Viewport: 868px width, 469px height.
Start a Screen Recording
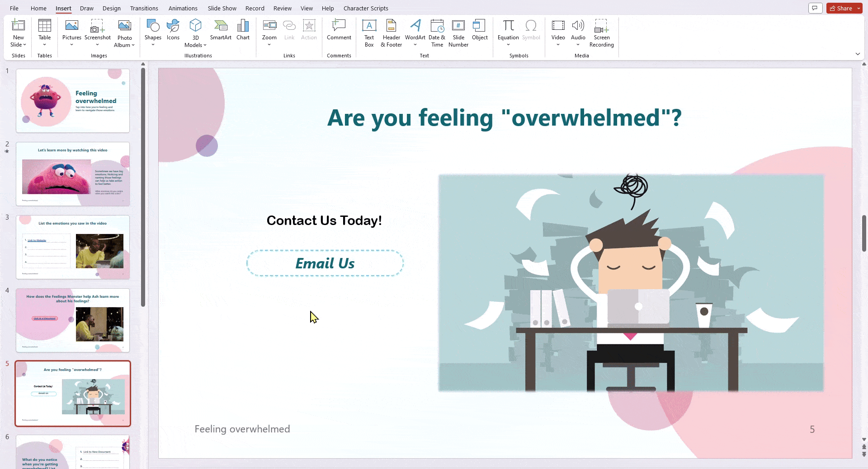click(x=601, y=32)
